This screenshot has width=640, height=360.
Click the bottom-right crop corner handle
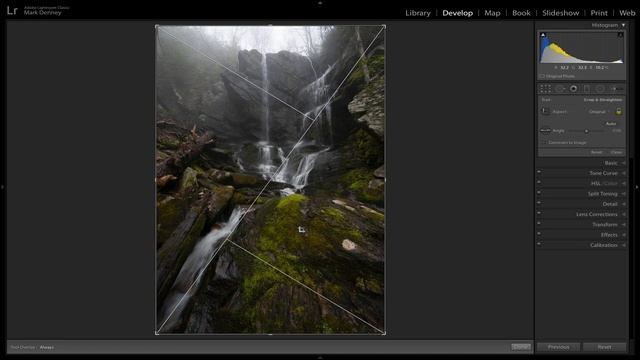[384, 333]
